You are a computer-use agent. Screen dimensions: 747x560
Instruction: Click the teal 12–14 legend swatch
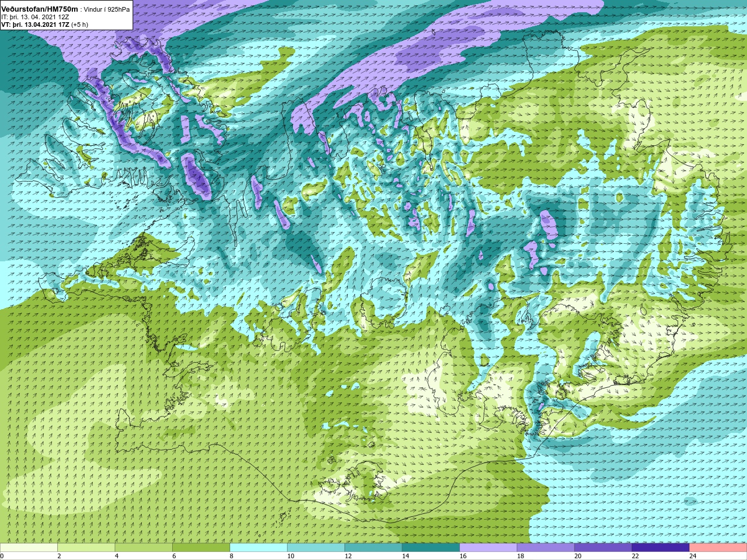click(373, 548)
